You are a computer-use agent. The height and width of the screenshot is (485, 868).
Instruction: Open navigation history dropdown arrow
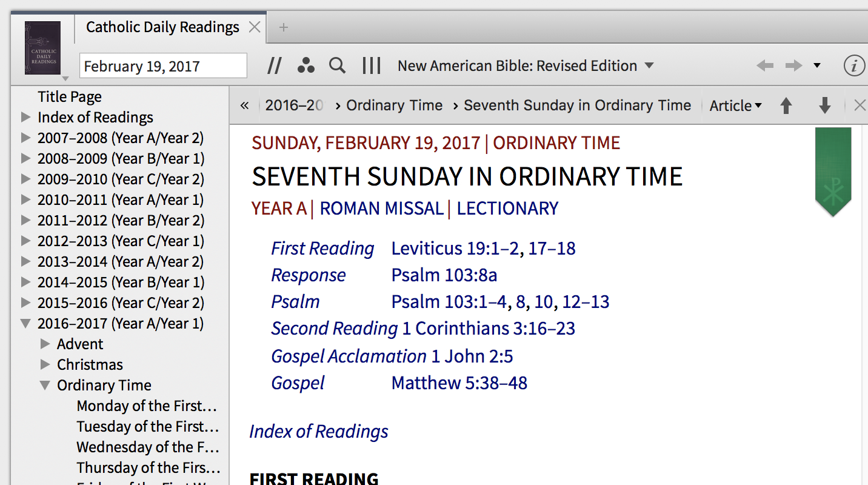pyautogui.click(x=817, y=65)
